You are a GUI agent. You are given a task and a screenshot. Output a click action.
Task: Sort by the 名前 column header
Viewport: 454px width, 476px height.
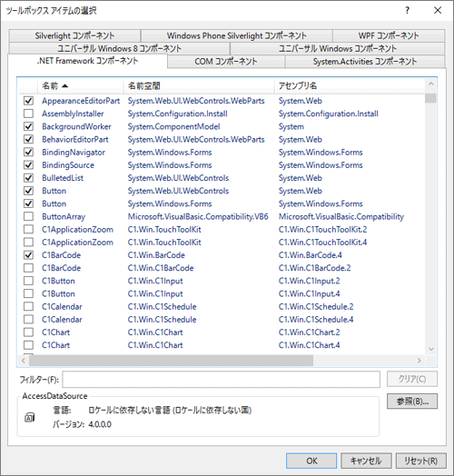(81, 86)
